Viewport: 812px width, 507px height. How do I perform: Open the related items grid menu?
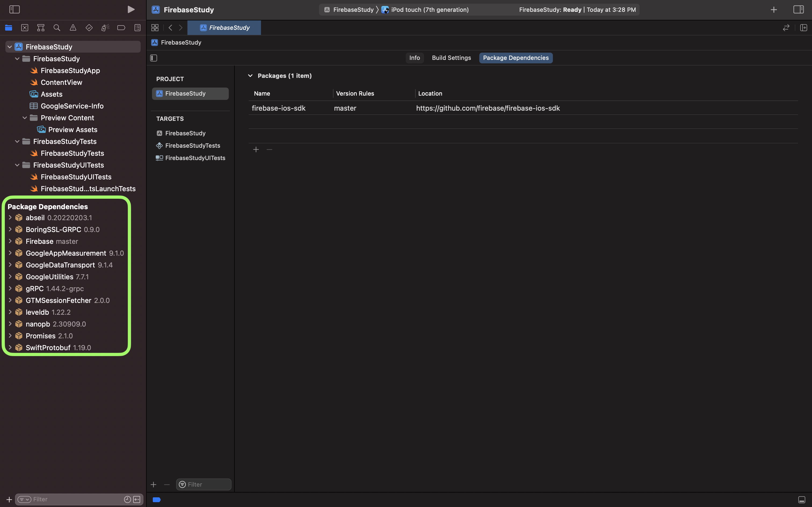pyautogui.click(x=155, y=27)
